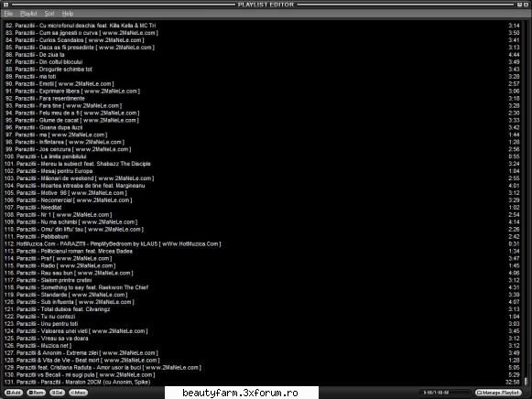Open the File menu

[x=8, y=14]
